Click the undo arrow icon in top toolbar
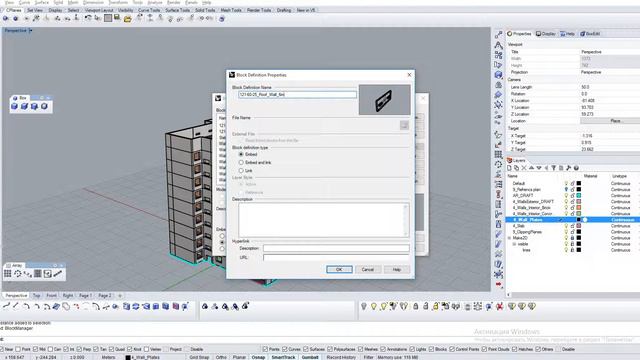This screenshot has width=640, height=360. click(x=88, y=18)
